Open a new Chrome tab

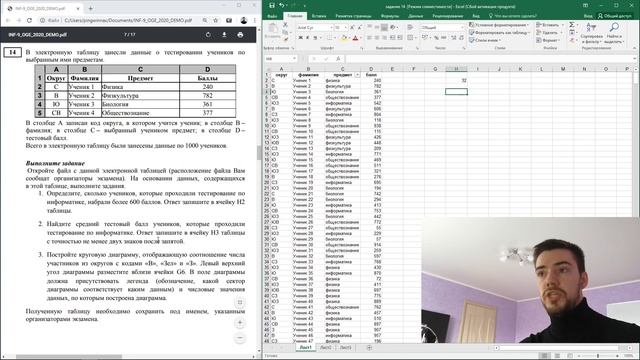[90, 8]
